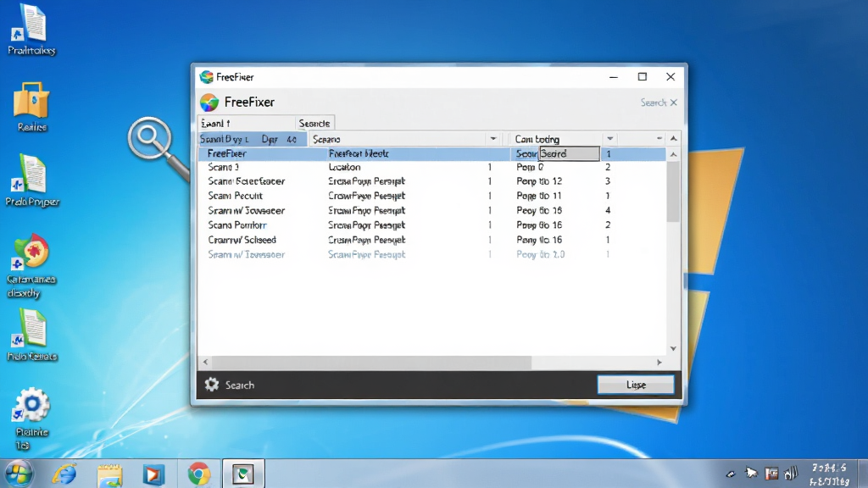Click the vertical scrollbar down arrow
This screenshot has height=488, width=868.
point(673,348)
